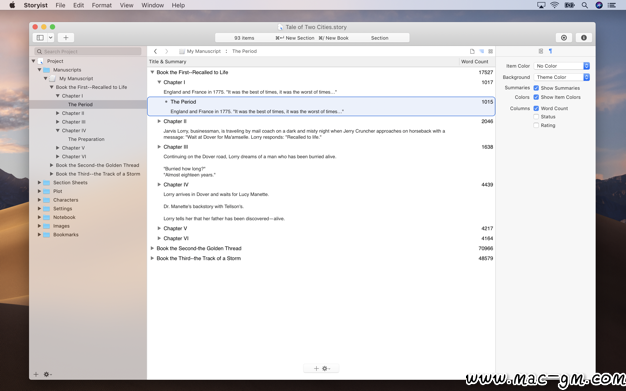The image size is (626, 391).
Task: Go back with the left chevron
Action: coord(155,51)
